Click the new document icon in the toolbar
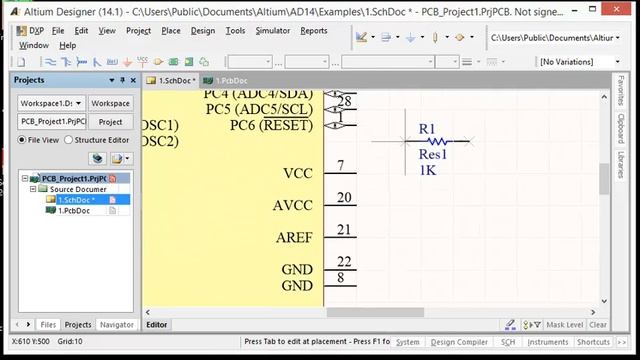 21,62
